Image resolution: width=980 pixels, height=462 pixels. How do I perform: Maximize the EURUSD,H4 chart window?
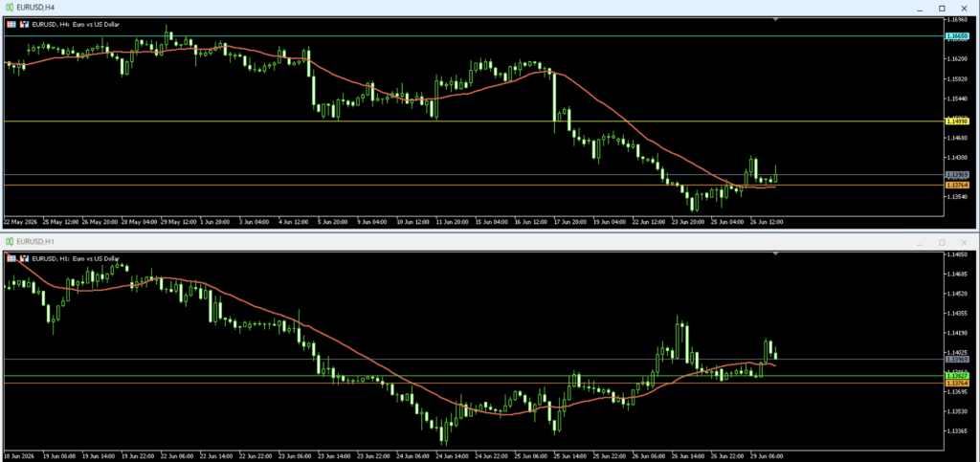tap(942, 8)
